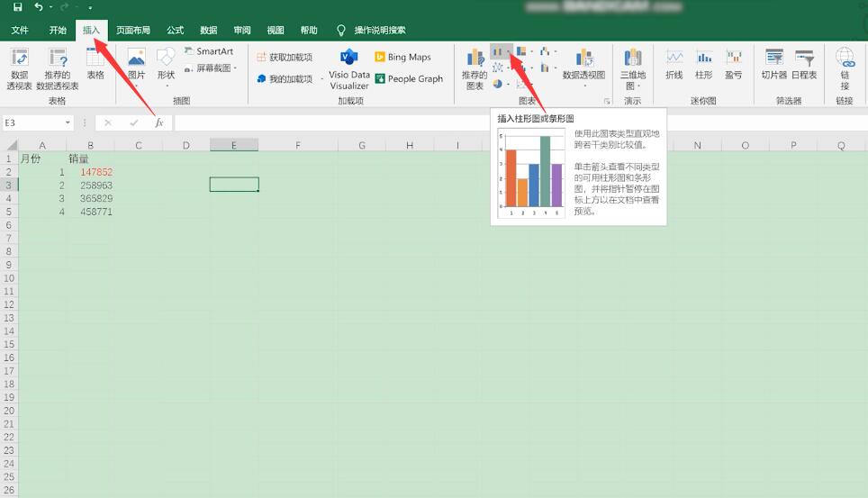This screenshot has height=498, width=868.
Task: Switch to the 视图 ribbon tab
Action: pos(276,30)
